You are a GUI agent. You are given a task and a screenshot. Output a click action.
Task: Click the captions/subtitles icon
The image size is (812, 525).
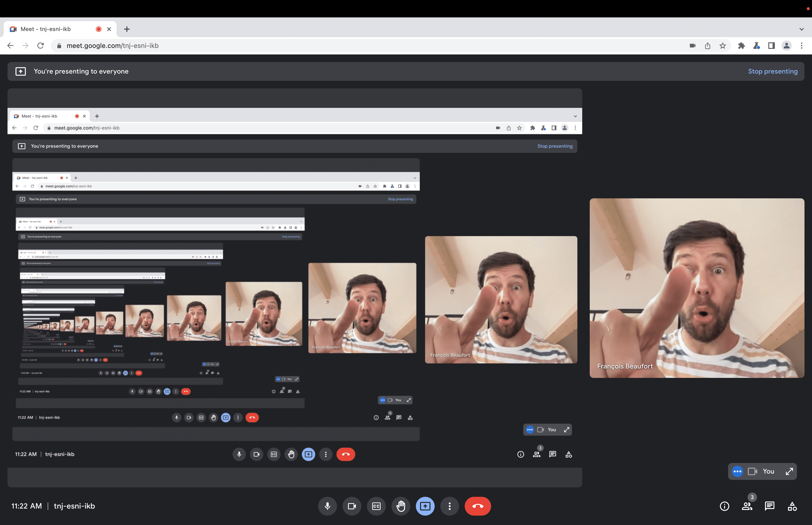click(376, 506)
